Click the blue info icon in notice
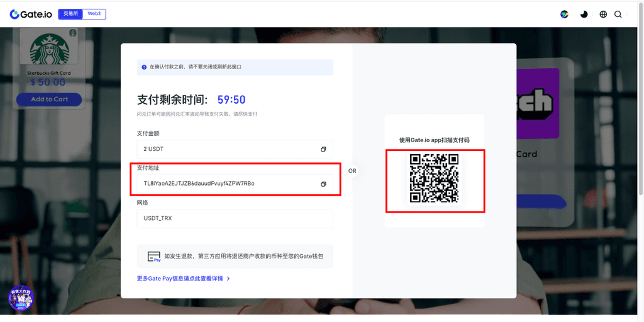 point(144,67)
